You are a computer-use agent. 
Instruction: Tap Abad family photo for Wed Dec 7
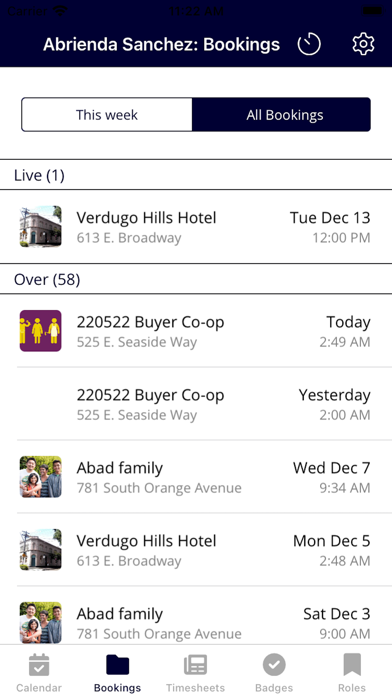point(40,477)
